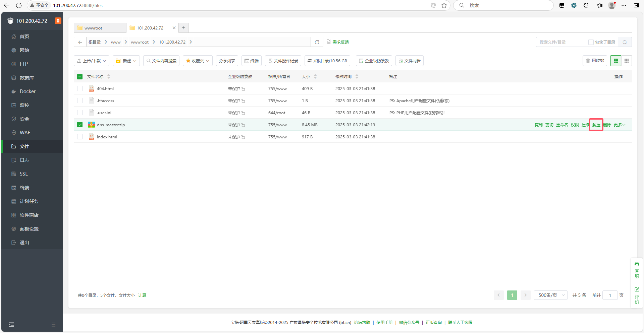This screenshot has width=644, height=333.
Task: Uncheck the dns-master.zip checkbox
Action: coord(80,125)
